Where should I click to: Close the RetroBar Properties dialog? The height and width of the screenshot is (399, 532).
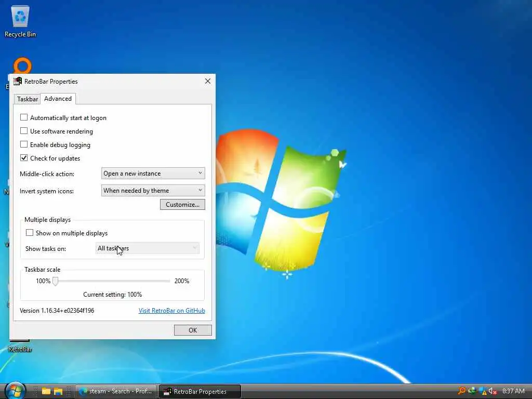coord(208,81)
